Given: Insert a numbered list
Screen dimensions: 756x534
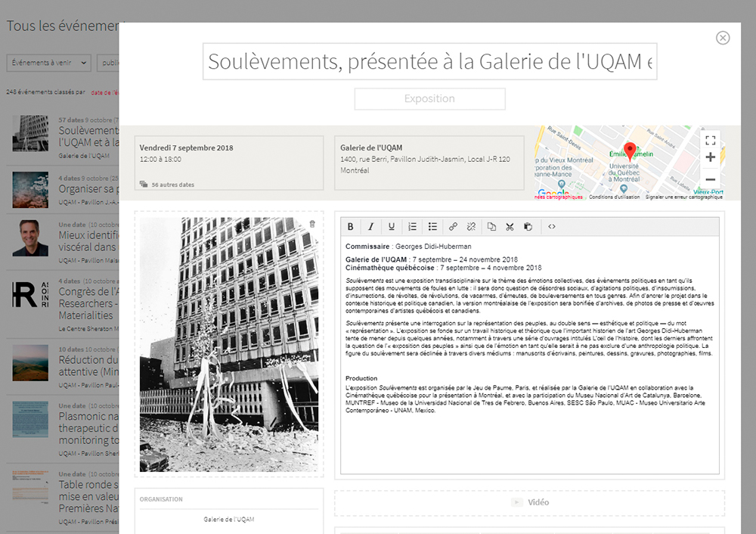Looking at the screenshot, I should (412, 226).
